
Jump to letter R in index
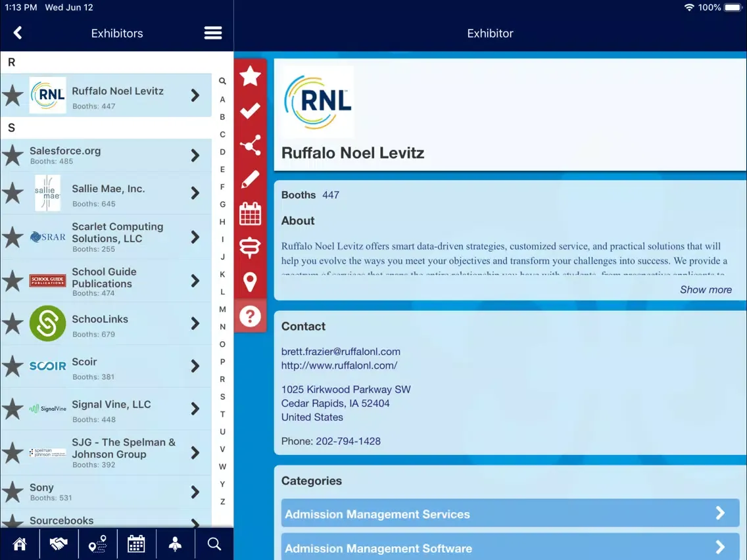tap(222, 379)
